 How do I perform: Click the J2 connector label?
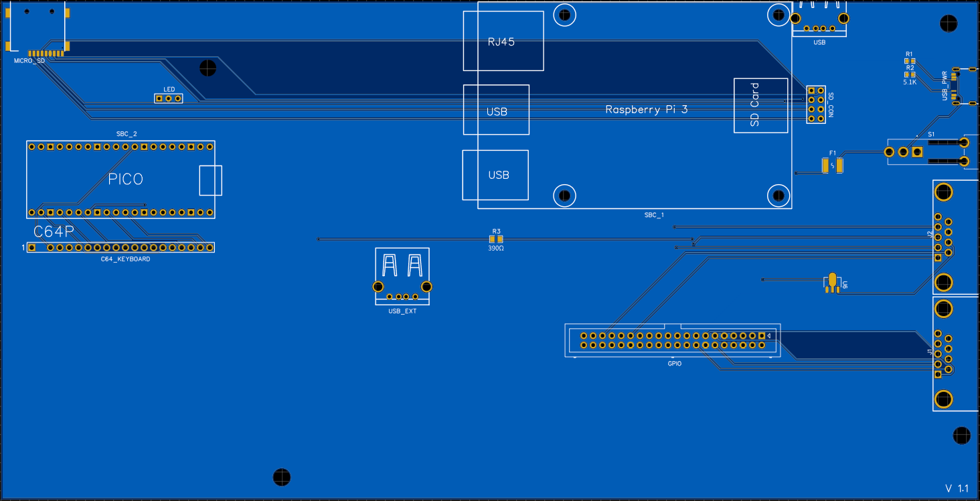pos(930,234)
